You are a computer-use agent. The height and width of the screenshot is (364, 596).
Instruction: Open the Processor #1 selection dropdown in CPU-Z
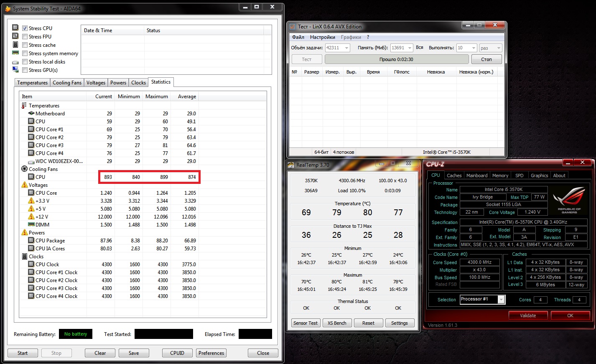501,299
